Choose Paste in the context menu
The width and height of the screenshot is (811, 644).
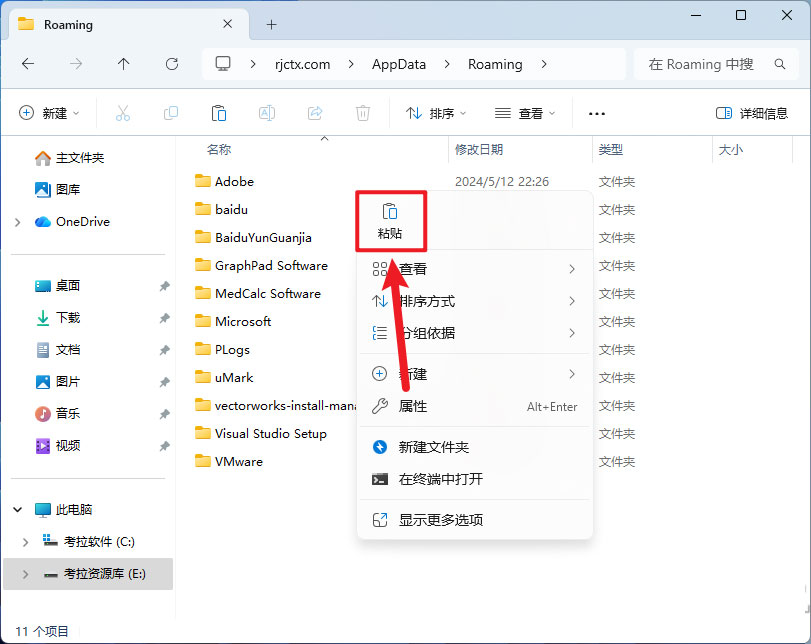(390, 221)
